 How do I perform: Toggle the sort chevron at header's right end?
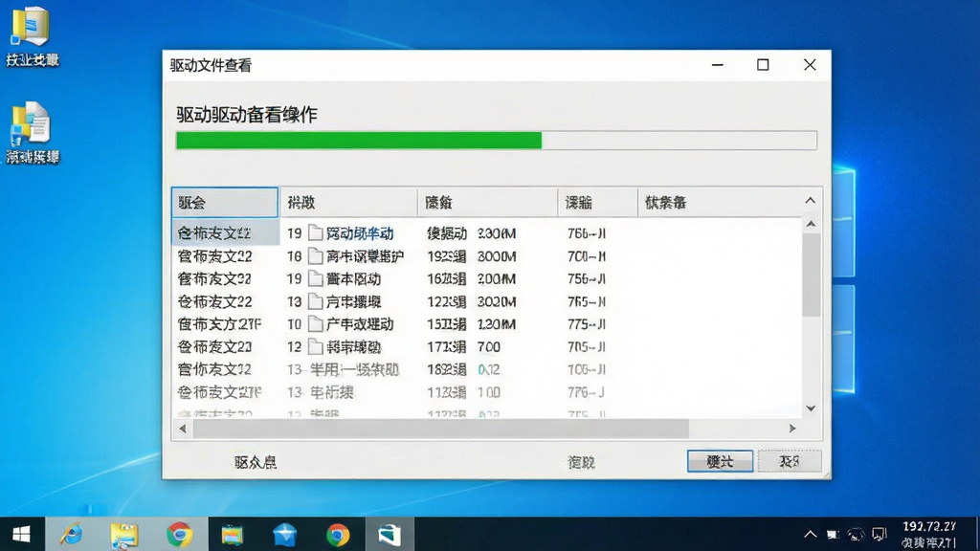point(810,201)
